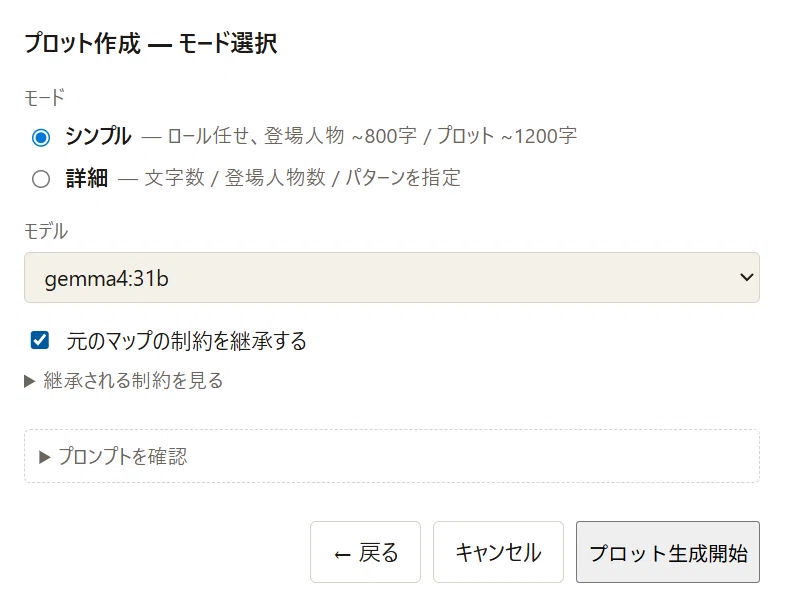The image size is (787, 607).
Task: Click the 詳細 bold label text
Action: click(87, 178)
